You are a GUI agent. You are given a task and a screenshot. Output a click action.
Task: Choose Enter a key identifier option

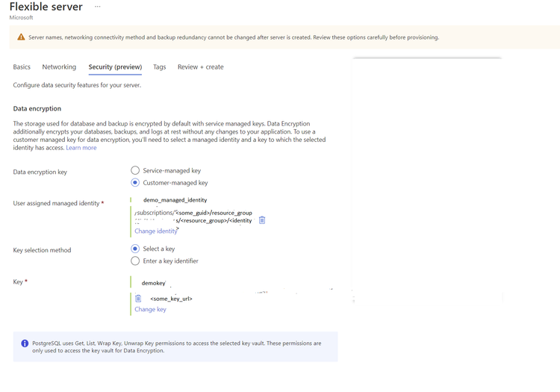coord(135,261)
